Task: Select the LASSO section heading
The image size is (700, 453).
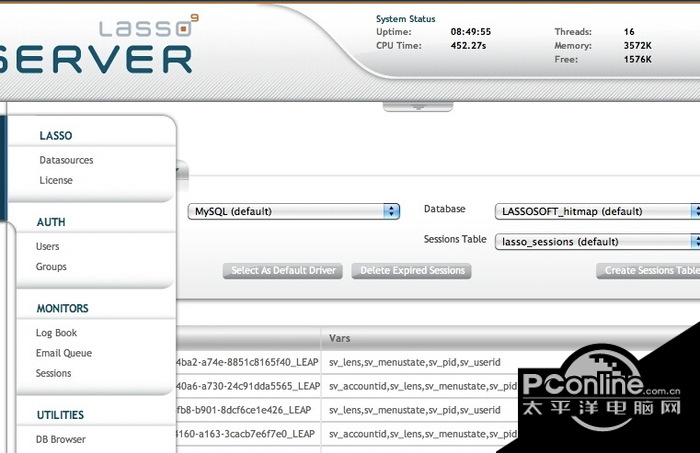Action: click(x=56, y=135)
